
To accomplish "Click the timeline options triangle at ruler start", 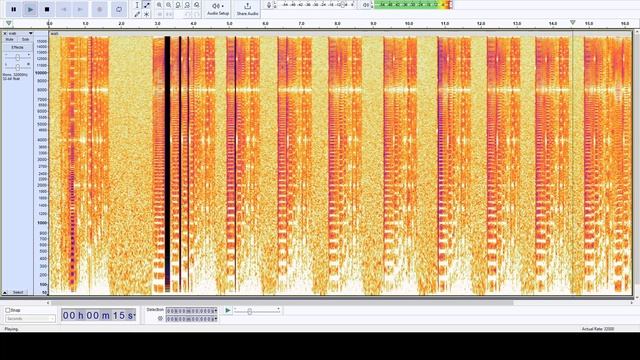I will [9, 23].
